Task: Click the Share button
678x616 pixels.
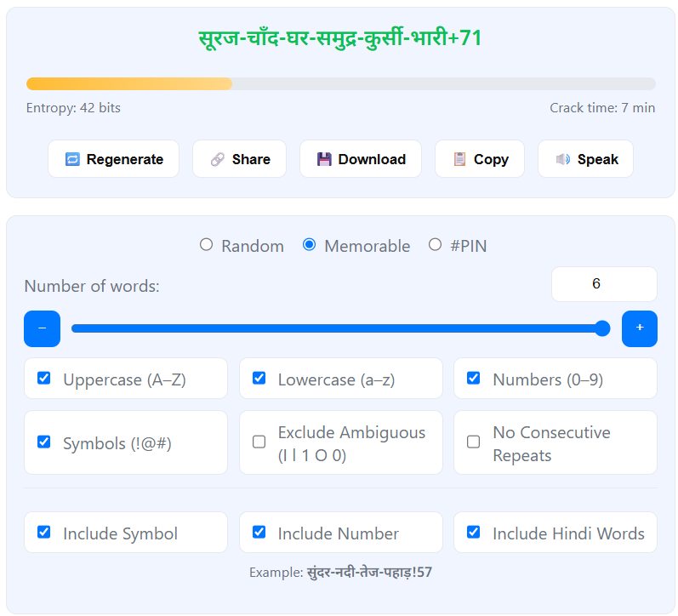Action: (x=239, y=159)
